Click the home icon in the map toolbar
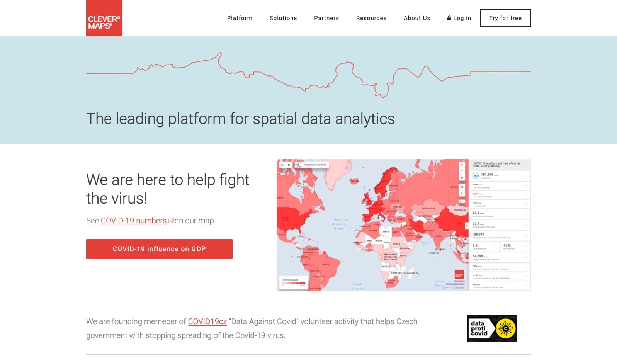Image resolution: width=617 pixels, height=364 pixels. pos(289,165)
